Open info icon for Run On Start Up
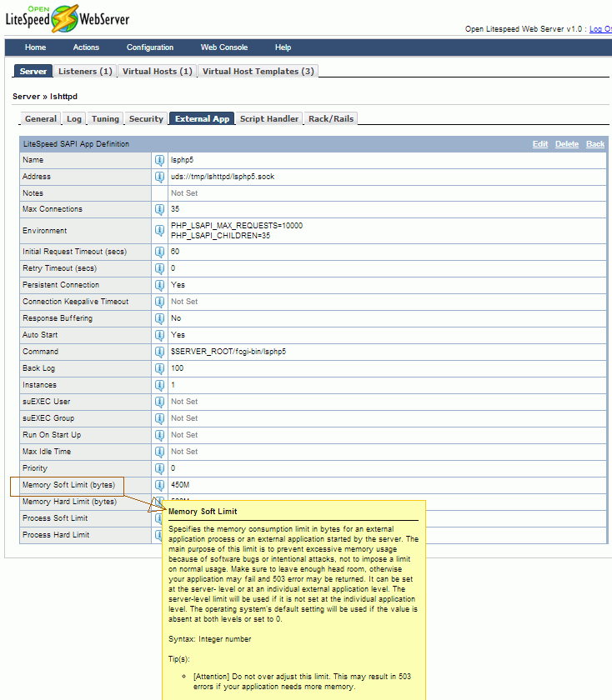Viewport: 612px width, 700px height. click(159, 435)
